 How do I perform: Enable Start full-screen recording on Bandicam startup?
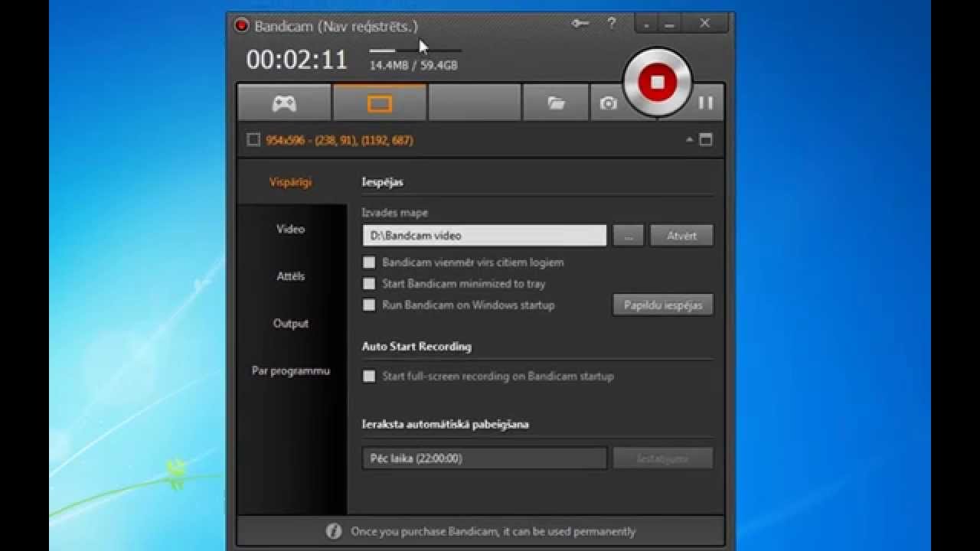click(369, 377)
